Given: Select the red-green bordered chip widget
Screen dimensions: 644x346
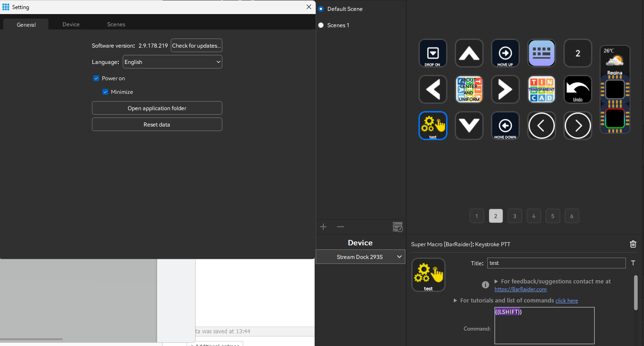Looking at the screenshot, I should pyautogui.click(x=615, y=118).
